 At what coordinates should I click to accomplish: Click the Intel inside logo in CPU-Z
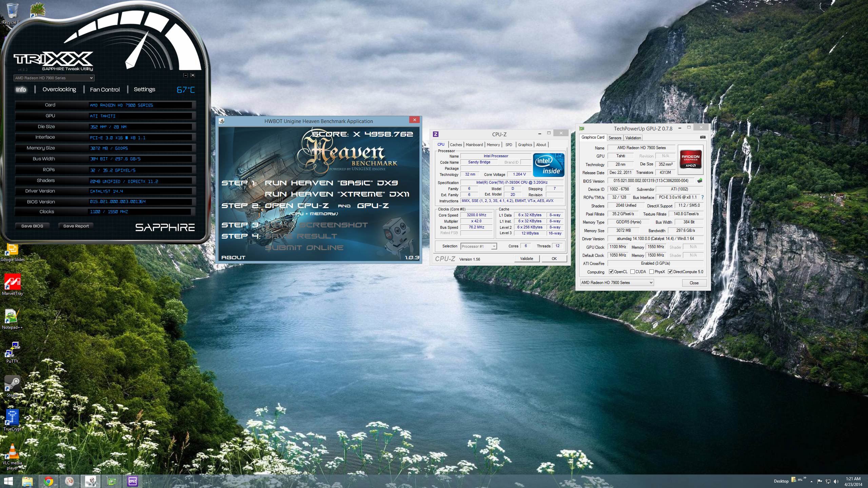[548, 165]
